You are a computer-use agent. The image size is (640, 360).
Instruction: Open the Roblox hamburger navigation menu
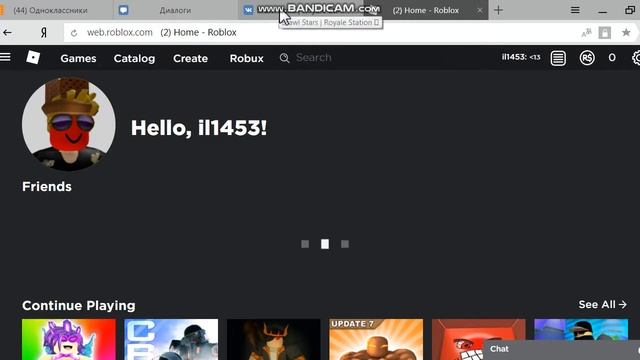5,57
